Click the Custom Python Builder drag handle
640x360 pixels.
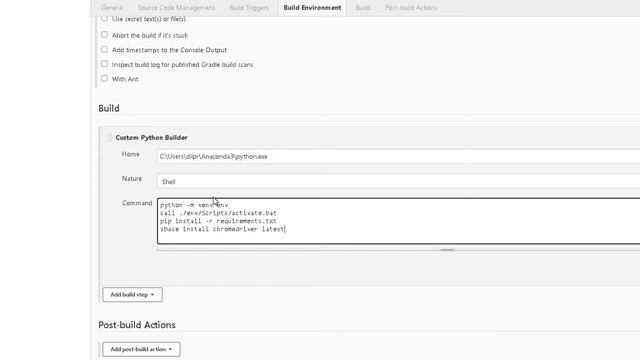pos(109,138)
